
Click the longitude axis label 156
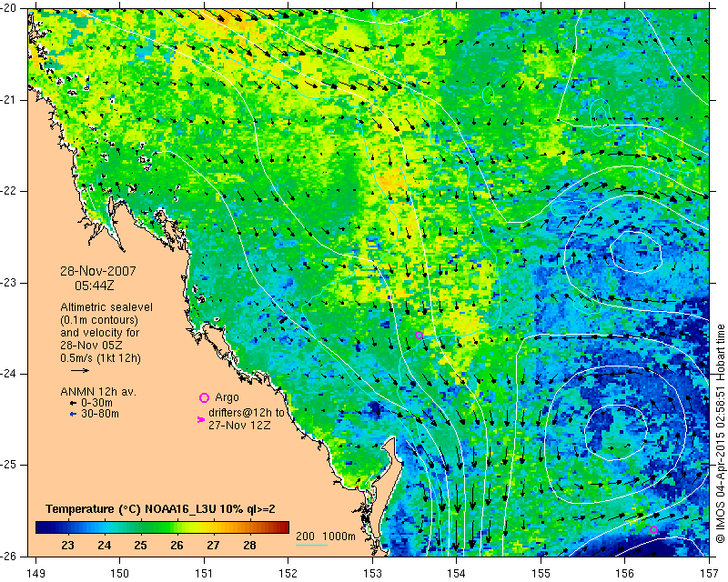[625, 574]
